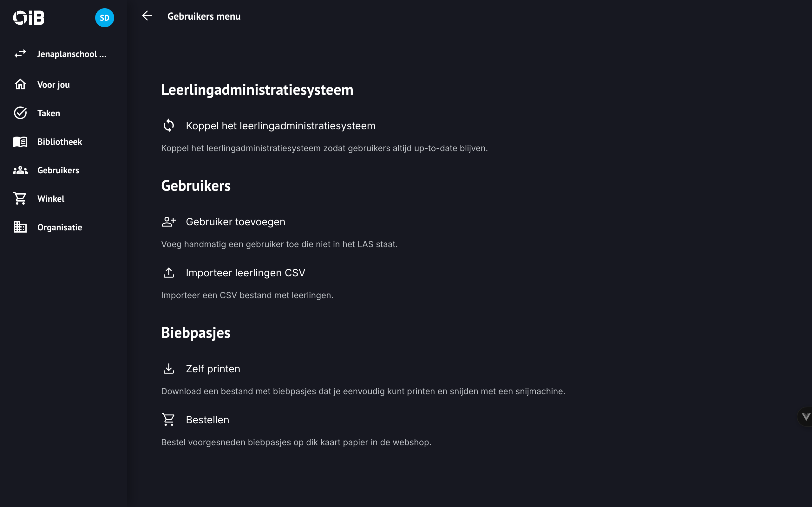Click the download icon for Zelf printen
Screen dimensions: 812x507
coord(168,369)
